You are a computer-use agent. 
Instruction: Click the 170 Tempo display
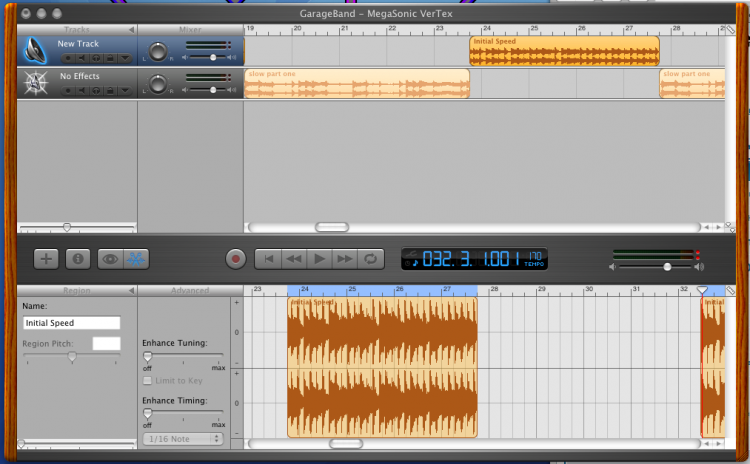coord(534,259)
